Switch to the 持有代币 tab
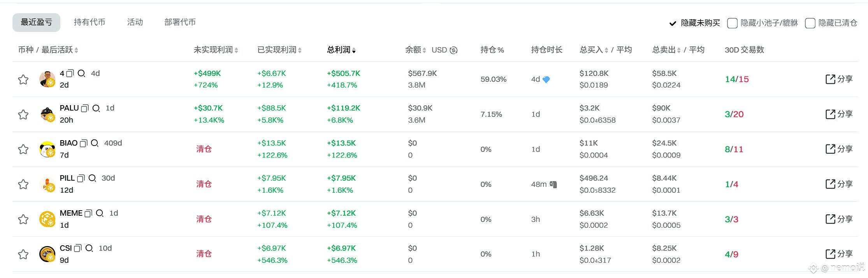 (x=90, y=22)
